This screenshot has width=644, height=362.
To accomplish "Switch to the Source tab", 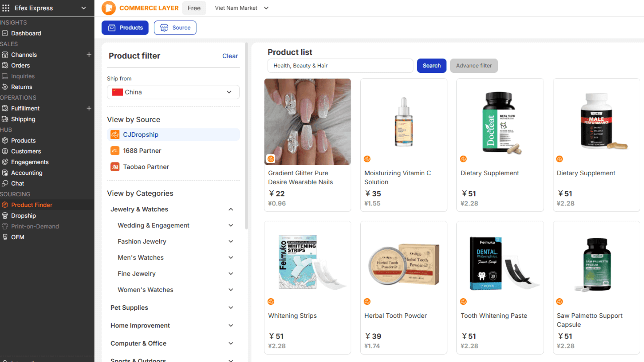I will [175, 28].
